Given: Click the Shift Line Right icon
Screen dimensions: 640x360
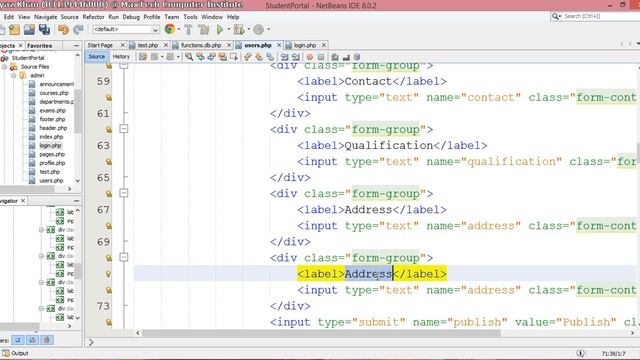Looking at the screenshot, I should pyautogui.click(x=296, y=57).
